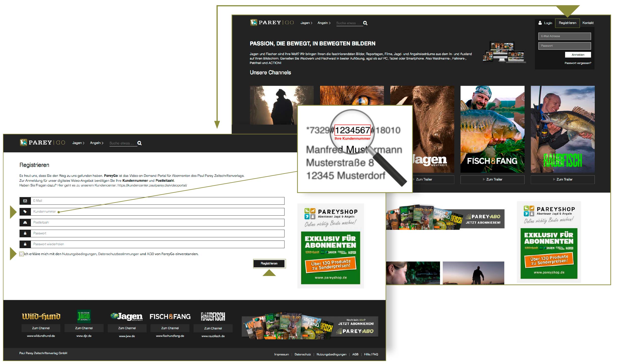Viewport: 618px width, 364px height.
Task: Click search magnifier icon in registration page
Action: (139, 143)
